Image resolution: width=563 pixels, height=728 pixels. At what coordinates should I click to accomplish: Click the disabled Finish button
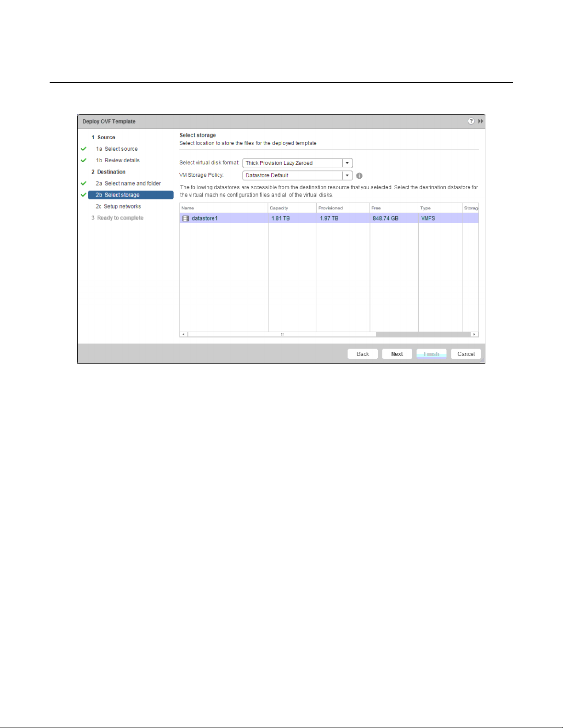coord(432,354)
